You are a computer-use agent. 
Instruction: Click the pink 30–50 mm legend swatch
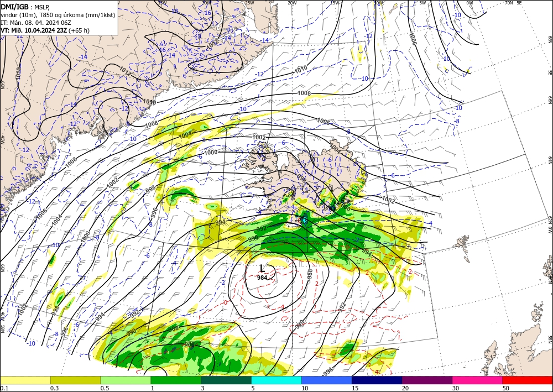pos(478,380)
